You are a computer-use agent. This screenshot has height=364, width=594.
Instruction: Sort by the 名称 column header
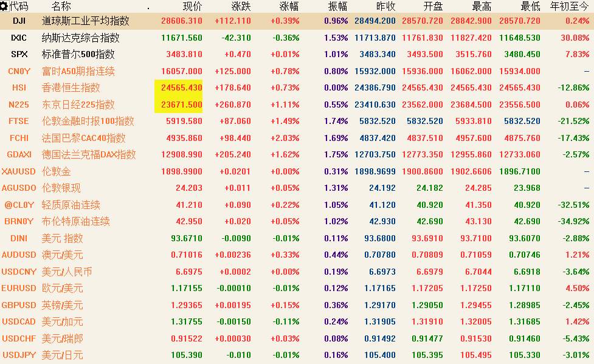point(61,7)
